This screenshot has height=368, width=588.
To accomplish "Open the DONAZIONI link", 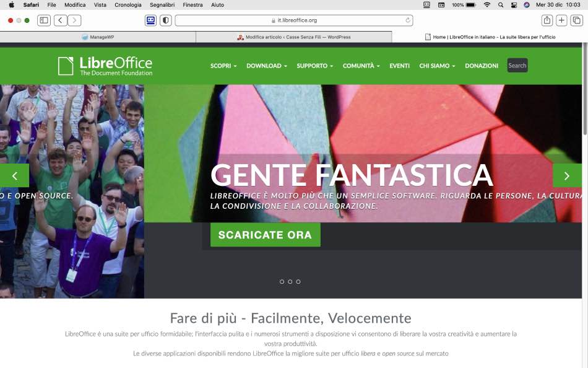I will tap(482, 66).
